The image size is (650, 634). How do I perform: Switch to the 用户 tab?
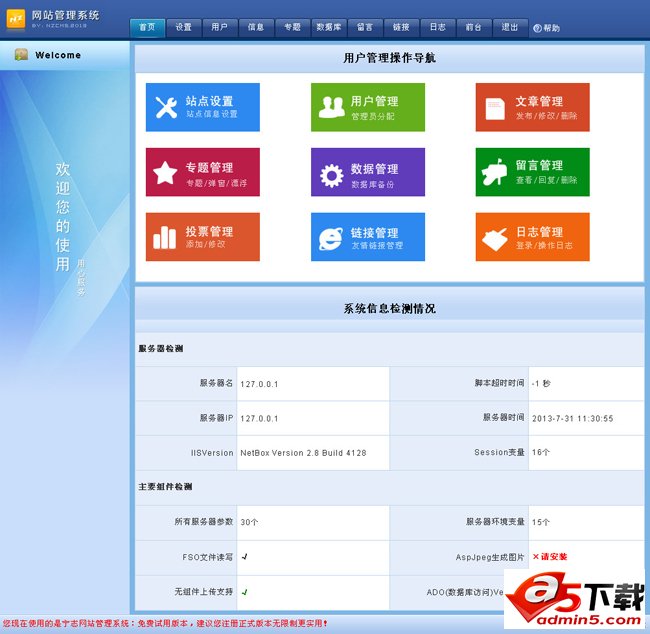(x=220, y=27)
